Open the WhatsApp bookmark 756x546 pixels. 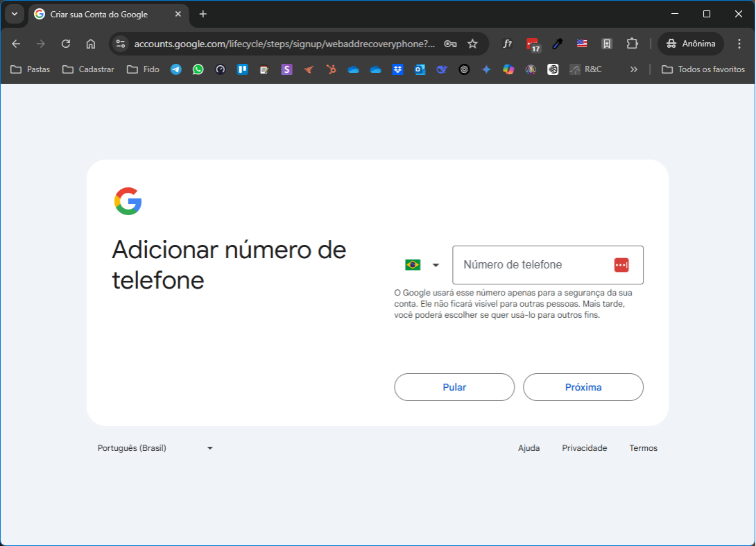coord(198,69)
